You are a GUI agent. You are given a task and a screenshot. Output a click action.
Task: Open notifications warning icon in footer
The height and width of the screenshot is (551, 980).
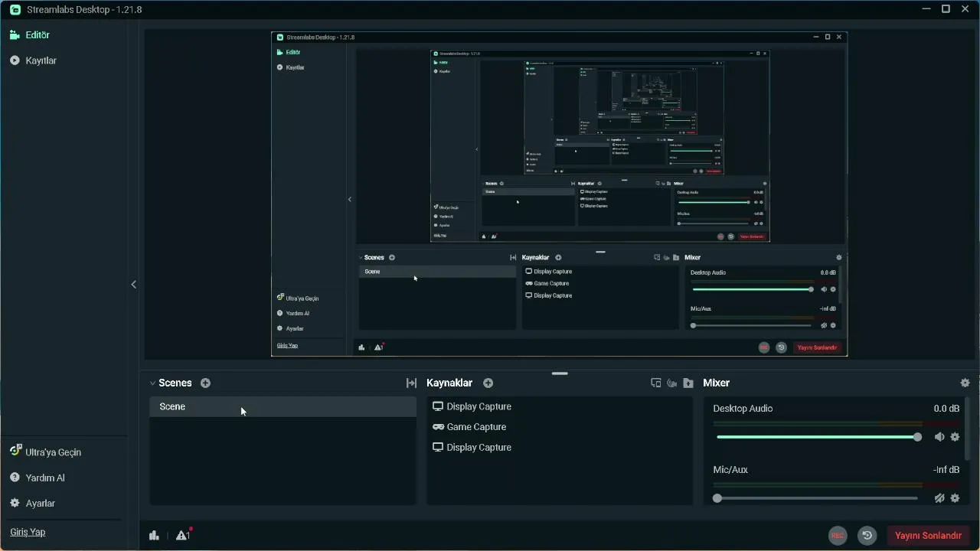pos(183,535)
